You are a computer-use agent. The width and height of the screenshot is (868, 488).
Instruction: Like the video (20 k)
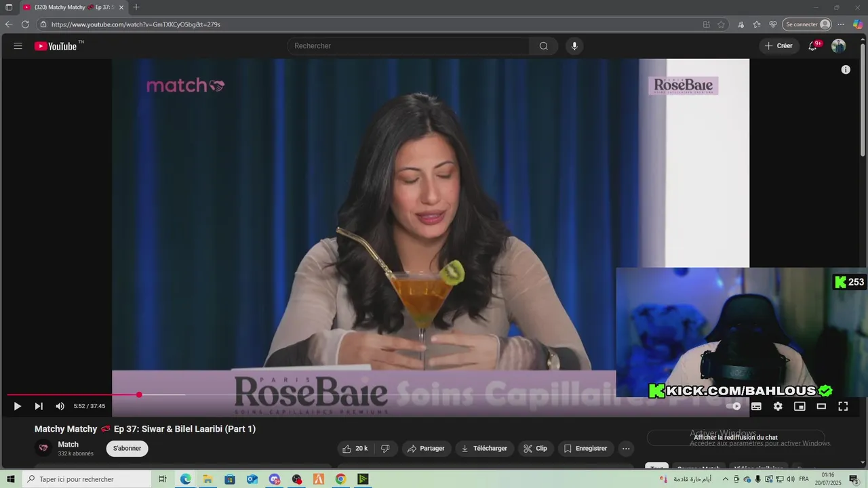tap(355, 449)
